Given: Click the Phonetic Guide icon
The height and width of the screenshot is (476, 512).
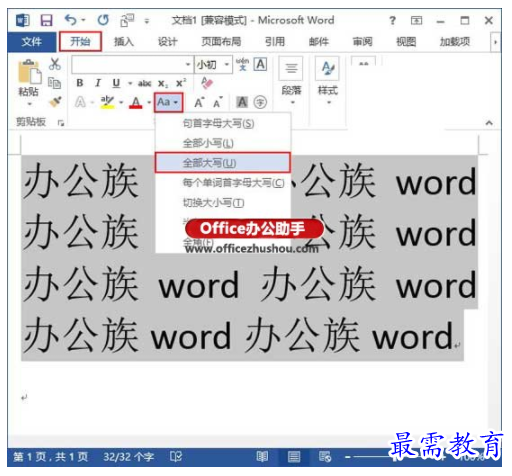Looking at the screenshot, I should (x=242, y=64).
